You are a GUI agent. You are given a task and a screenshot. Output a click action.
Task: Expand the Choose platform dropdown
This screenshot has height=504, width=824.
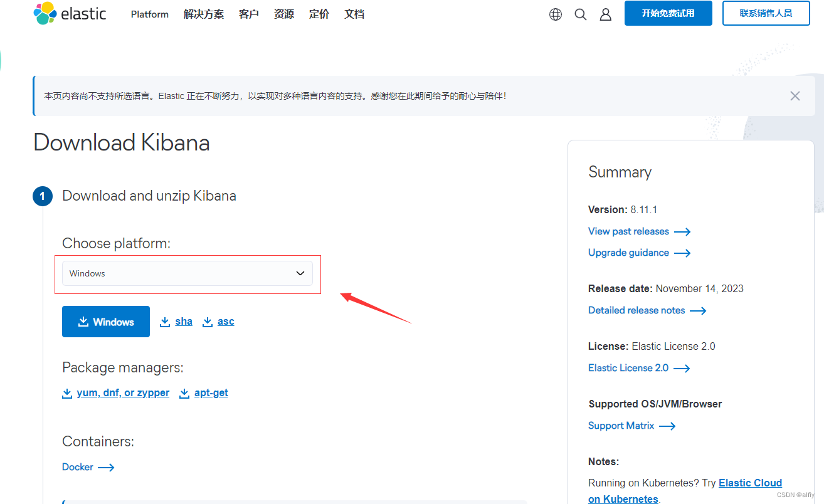coord(188,273)
